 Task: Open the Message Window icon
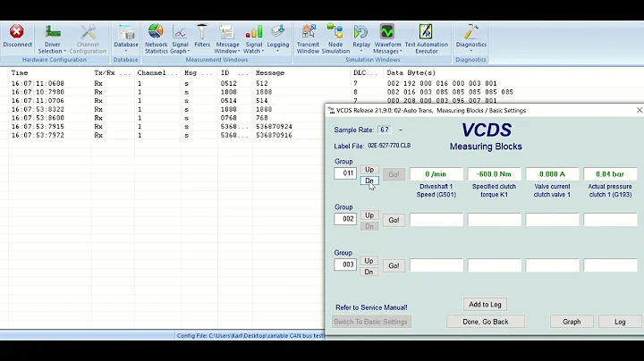click(x=226, y=31)
